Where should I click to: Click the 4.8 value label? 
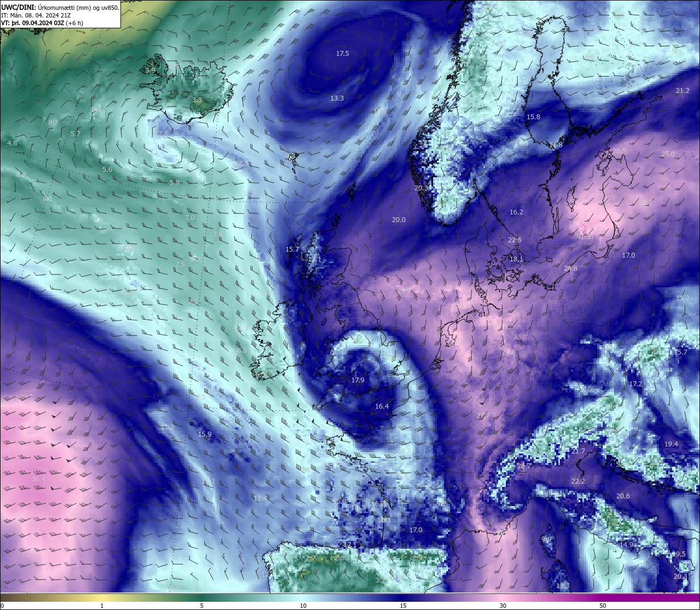tap(12, 143)
